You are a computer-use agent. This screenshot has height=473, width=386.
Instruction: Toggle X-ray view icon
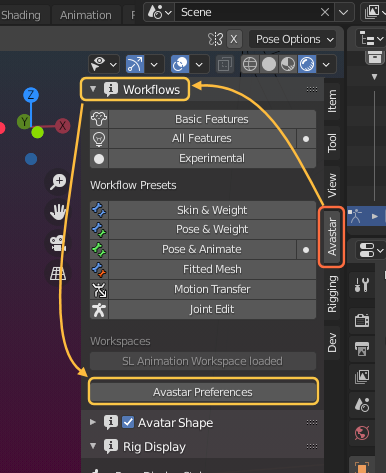225,64
